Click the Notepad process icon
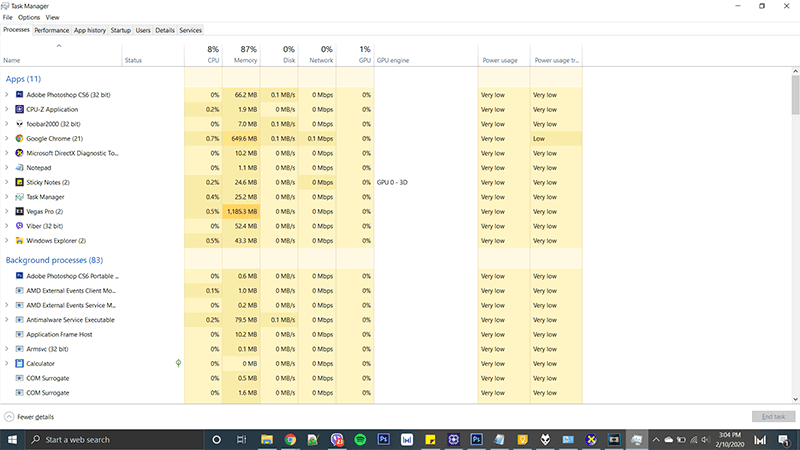 tap(19, 167)
